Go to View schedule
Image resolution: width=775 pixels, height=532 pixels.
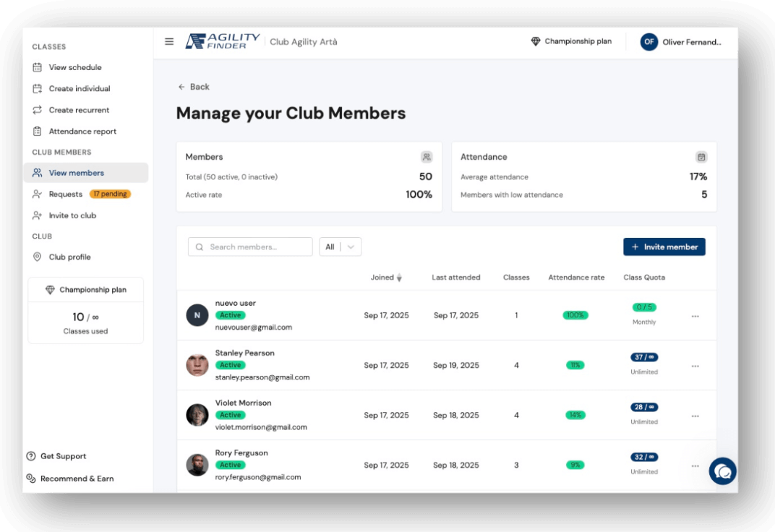click(x=86, y=67)
